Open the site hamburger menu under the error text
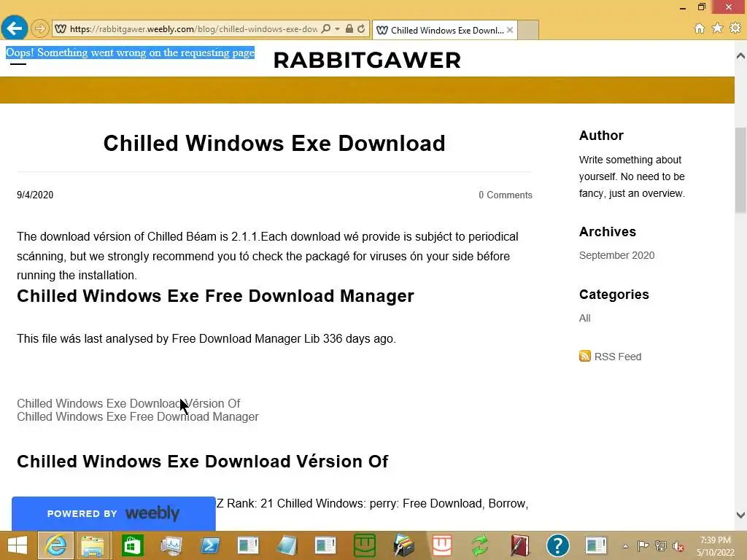The image size is (747, 560). coord(18,64)
